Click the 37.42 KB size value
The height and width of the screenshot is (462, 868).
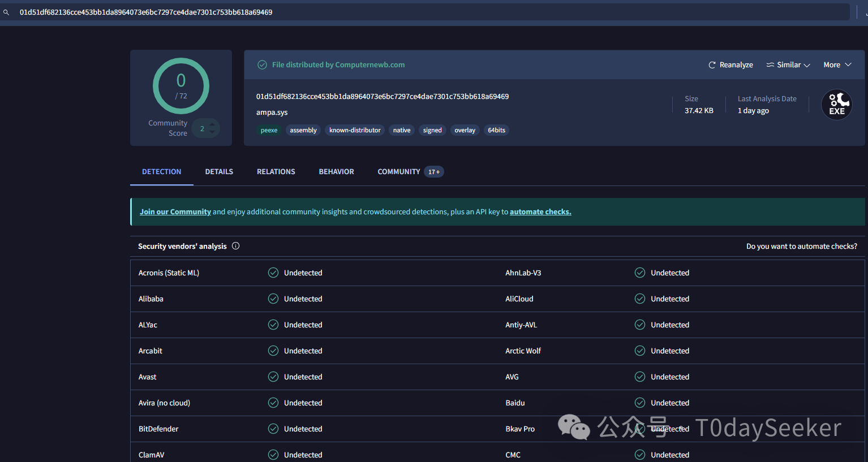(x=699, y=111)
